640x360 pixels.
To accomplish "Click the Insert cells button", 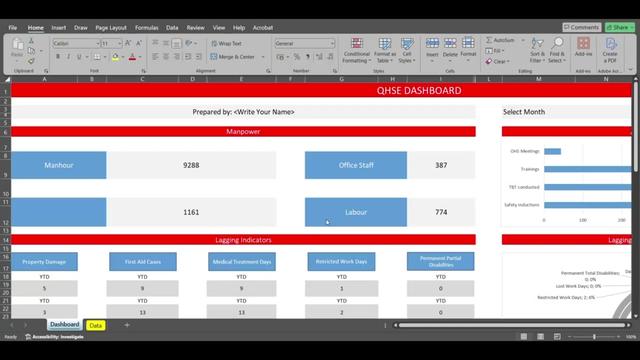I will (x=432, y=49).
